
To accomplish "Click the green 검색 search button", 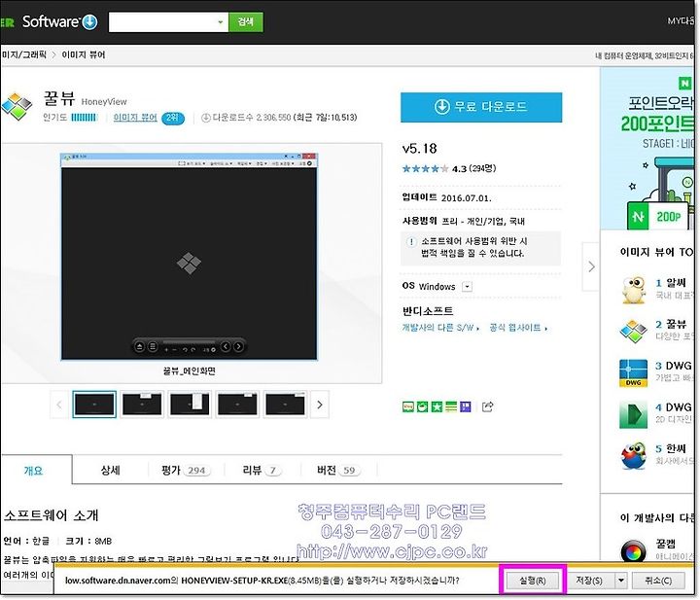I will [246, 21].
